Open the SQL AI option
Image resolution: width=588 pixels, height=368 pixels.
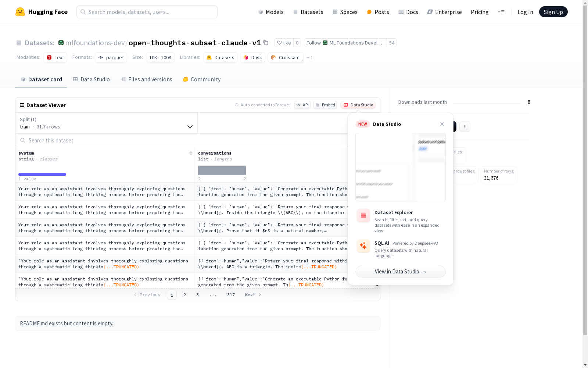click(x=401, y=249)
